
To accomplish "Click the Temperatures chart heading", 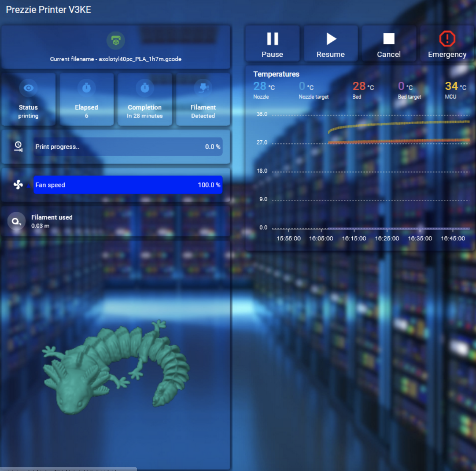I will pos(276,74).
